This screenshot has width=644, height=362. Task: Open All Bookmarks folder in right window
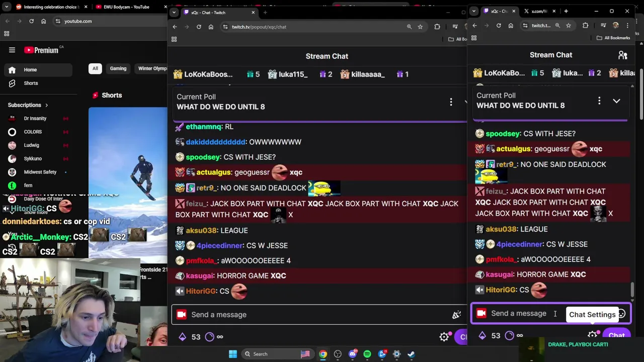pos(613,38)
